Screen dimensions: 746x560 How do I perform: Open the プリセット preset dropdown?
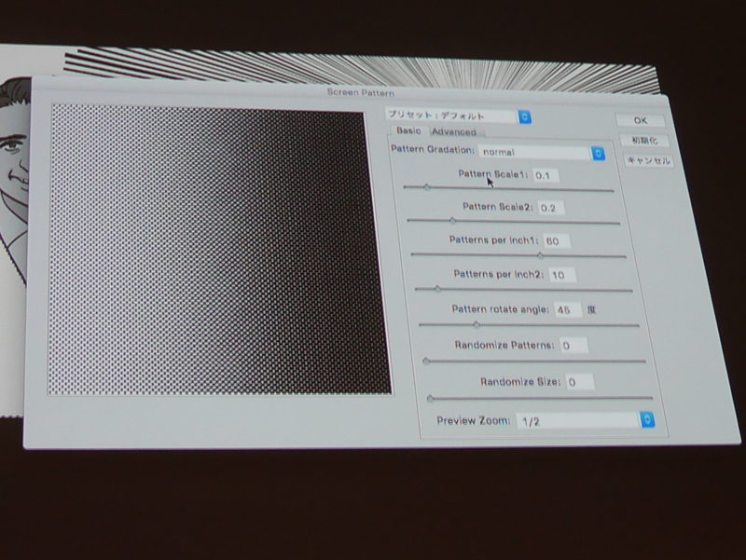458,116
